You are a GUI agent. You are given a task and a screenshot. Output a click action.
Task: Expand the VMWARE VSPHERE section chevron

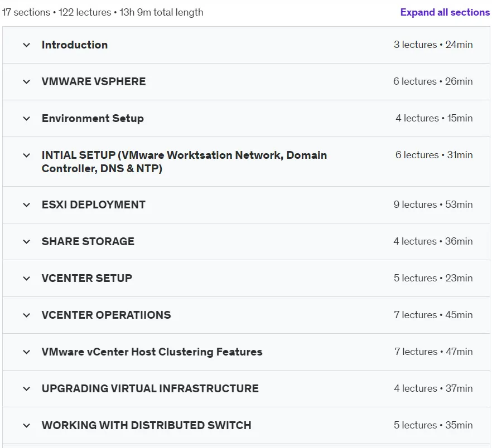pyautogui.click(x=27, y=81)
